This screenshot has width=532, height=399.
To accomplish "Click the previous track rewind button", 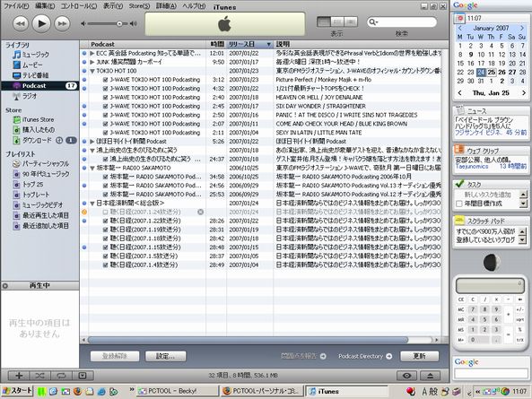I will click(21, 23).
